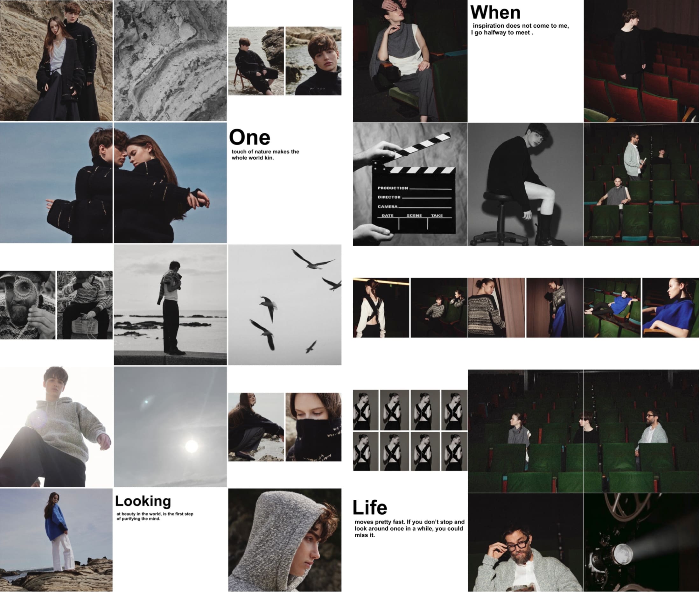
Task: Open the silhouette man by sea photo
Action: pyautogui.click(x=171, y=305)
